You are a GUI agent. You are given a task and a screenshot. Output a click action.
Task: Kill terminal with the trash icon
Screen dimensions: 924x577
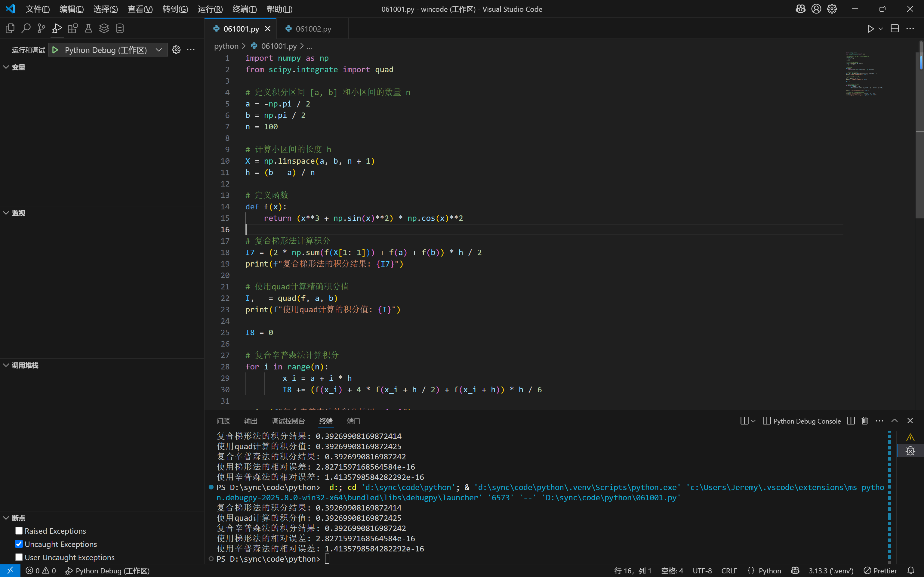click(864, 421)
